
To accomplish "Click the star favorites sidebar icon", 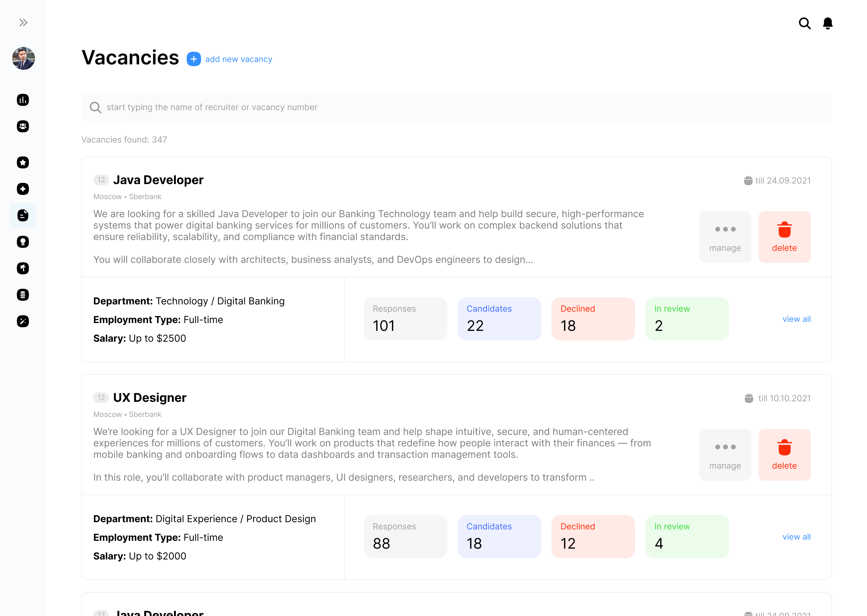I will pos(23,163).
